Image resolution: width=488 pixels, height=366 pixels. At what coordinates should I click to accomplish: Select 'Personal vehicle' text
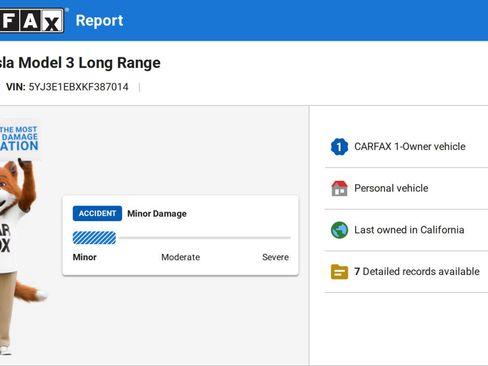coord(391,188)
